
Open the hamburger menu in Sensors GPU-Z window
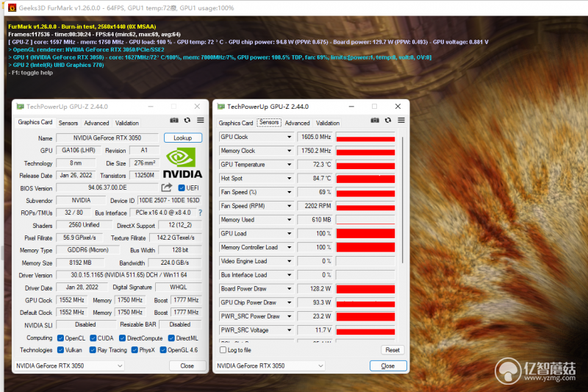tap(401, 121)
